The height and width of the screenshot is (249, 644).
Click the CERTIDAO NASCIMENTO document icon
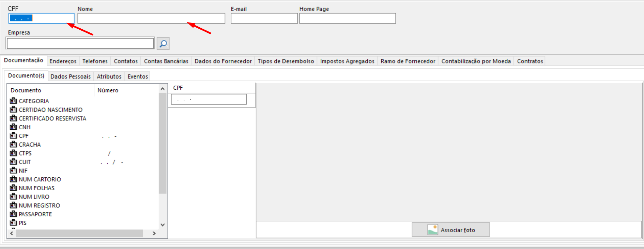pyautogui.click(x=13, y=109)
